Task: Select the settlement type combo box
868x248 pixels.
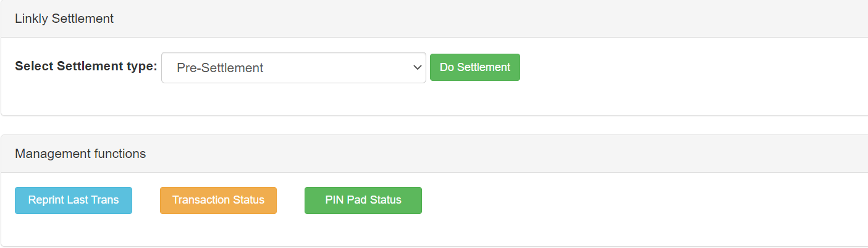Action: tap(293, 67)
